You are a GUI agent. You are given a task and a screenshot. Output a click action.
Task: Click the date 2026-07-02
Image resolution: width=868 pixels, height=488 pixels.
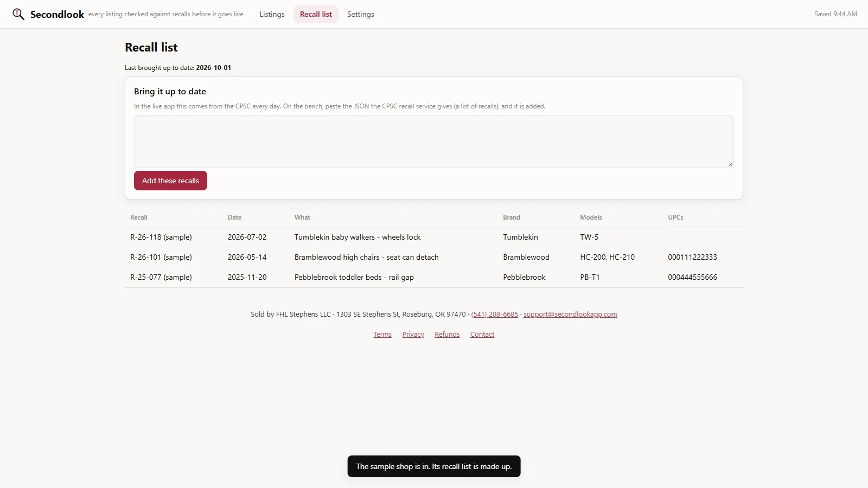click(247, 237)
